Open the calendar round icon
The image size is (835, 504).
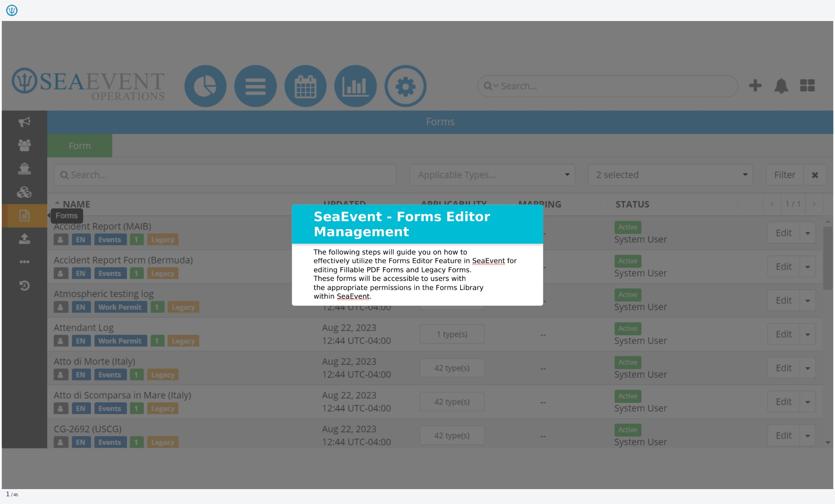305,86
